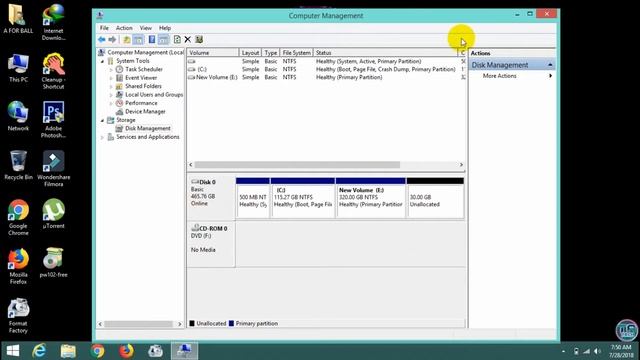Select the Internet Download Manager desktop icon
This screenshot has height=360, width=640.
(x=53, y=22)
